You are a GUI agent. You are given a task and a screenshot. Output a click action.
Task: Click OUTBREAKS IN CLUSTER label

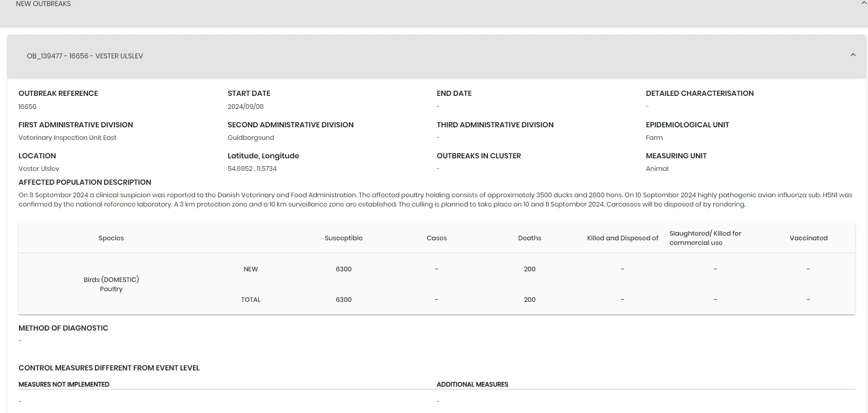(479, 156)
